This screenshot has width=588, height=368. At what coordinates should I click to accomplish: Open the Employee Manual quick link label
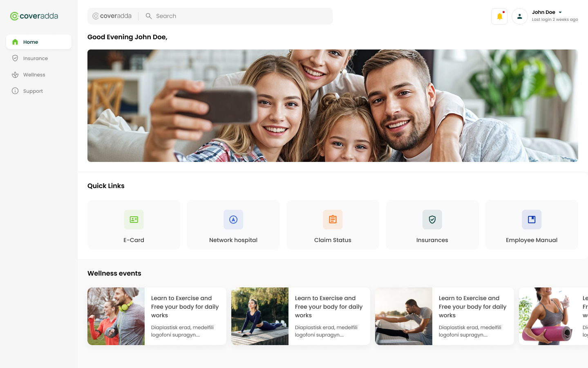[x=532, y=240]
